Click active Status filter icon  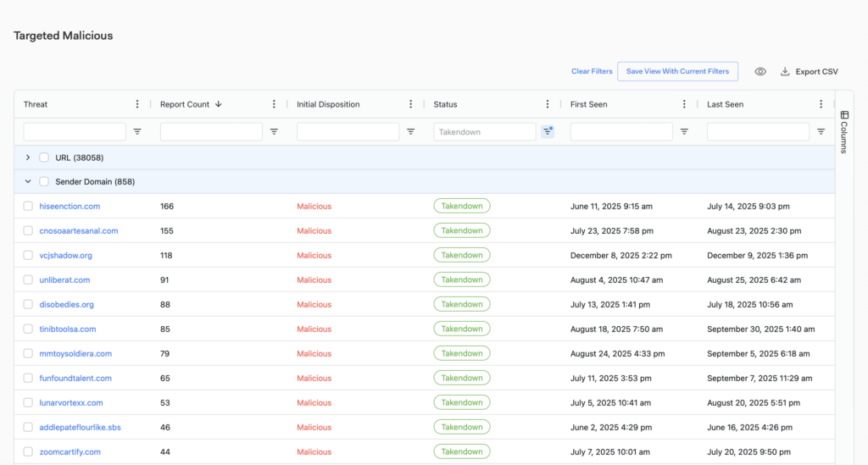click(x=548, y=131)
